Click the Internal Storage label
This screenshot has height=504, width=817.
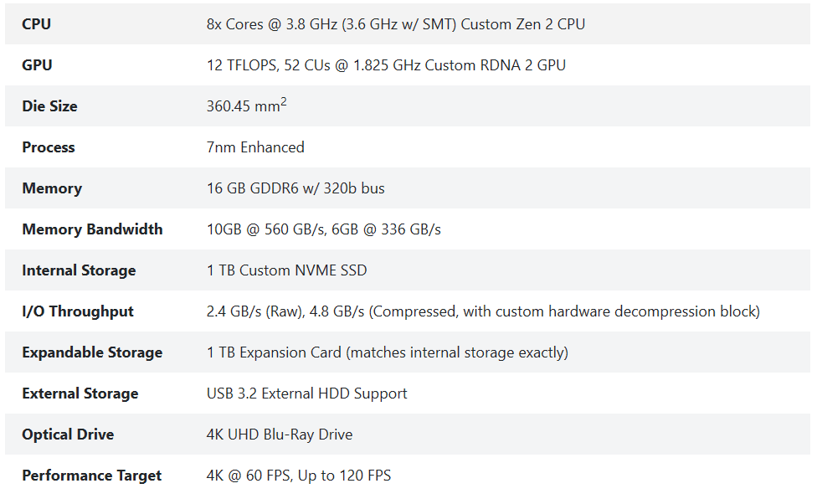[79, 270]
